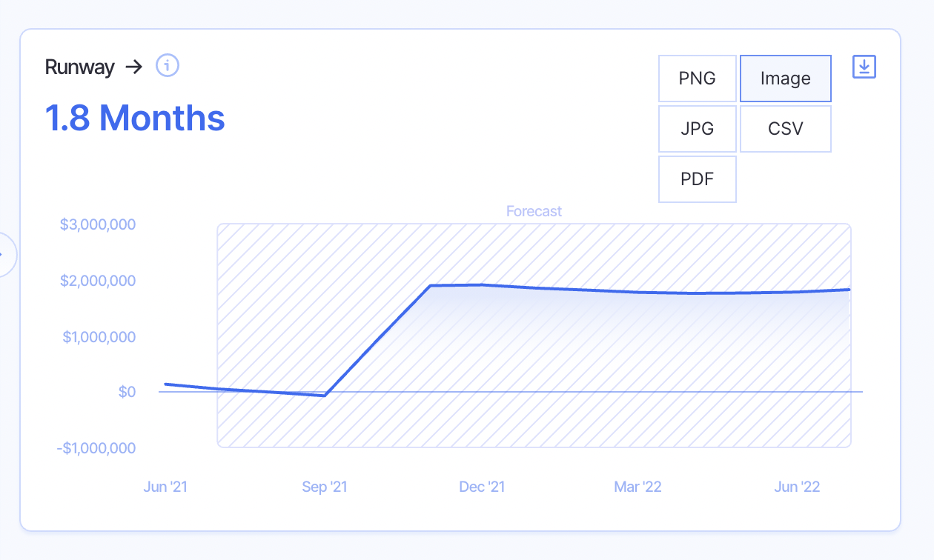Viewport: 934px width, 560px height.
Task: Select the Sep '21 axis marker
Action: (x=325, y=487)
